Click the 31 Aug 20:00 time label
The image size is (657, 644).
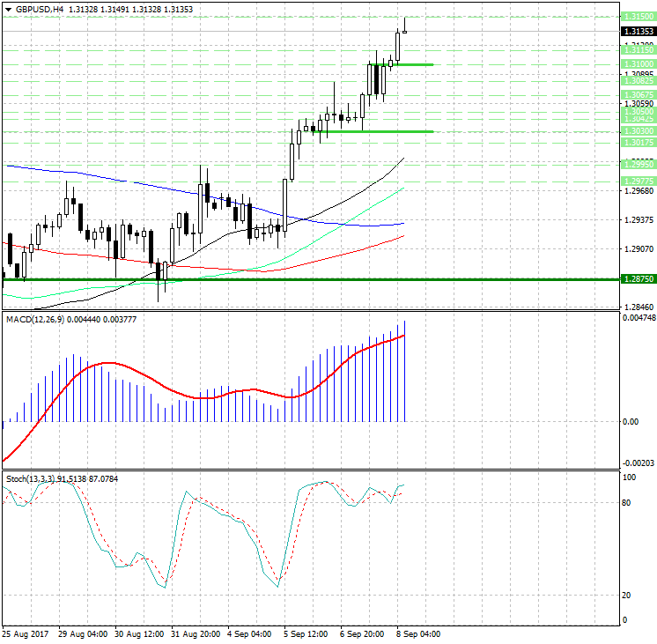pos(196,634)
